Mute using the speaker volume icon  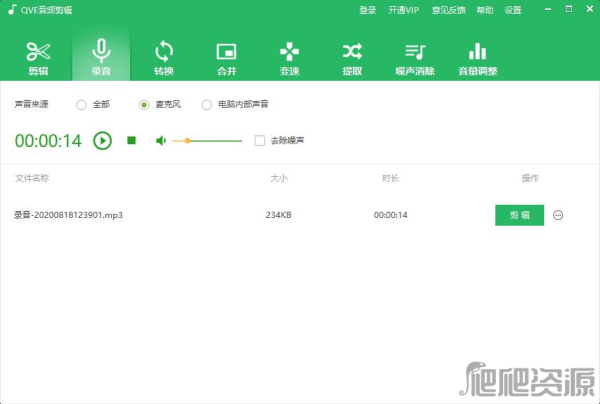[161, 141]
